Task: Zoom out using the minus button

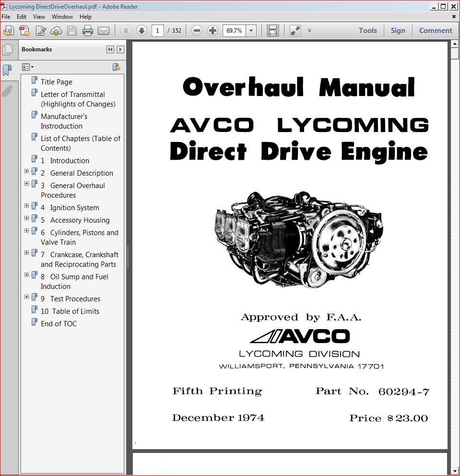Action: (197, 31)
